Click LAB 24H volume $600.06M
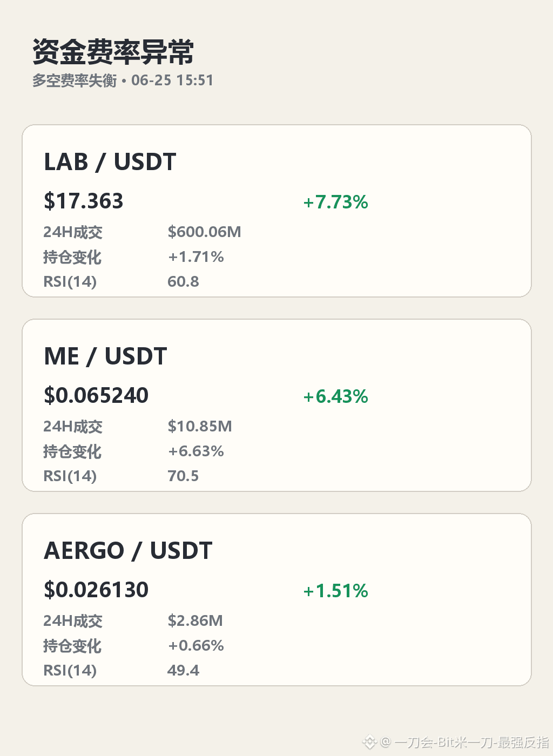 pos(205,232)
